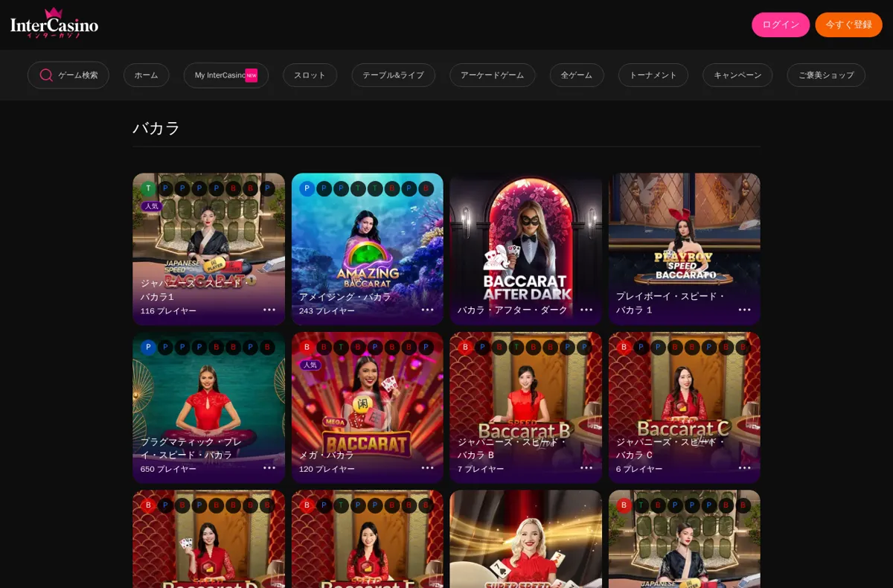Click the magnifying glass search icon

pyautogui.click(x=46, y=75)
